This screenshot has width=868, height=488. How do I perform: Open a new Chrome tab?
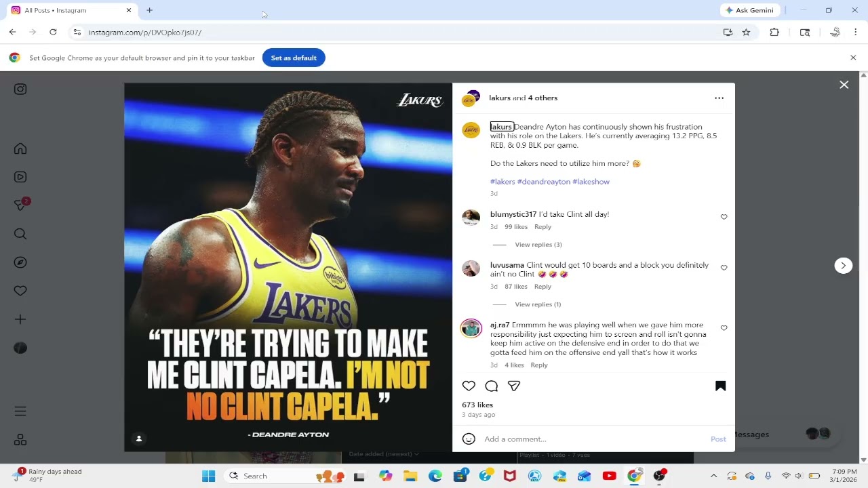tap(150, 10)
